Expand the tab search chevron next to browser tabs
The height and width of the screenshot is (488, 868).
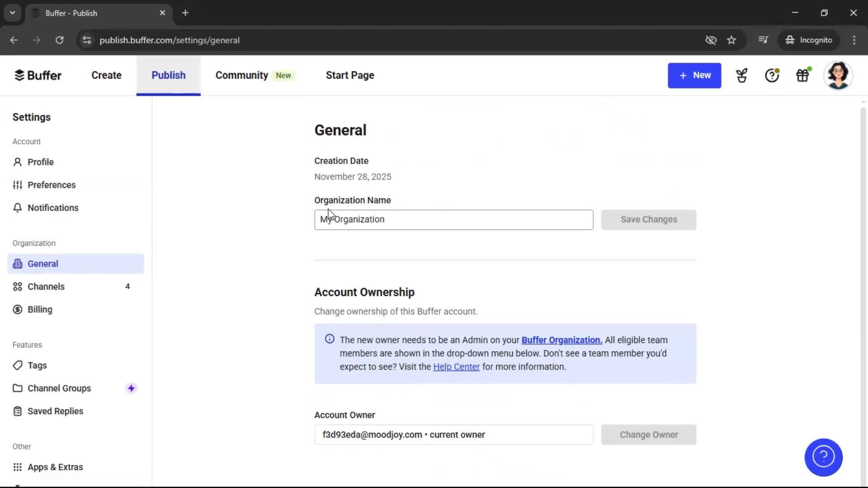coord(12,12)
